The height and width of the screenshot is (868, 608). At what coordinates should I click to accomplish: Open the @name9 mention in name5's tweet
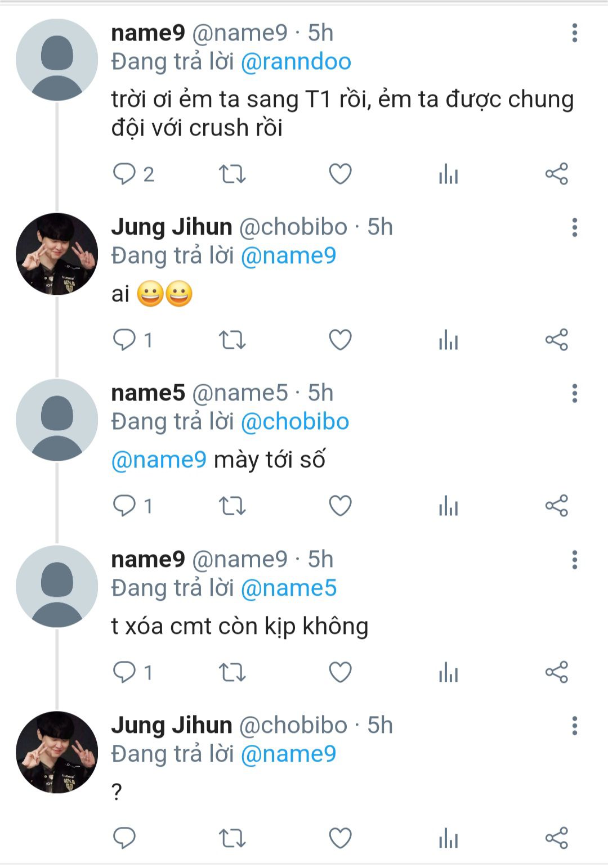(159, 460)
